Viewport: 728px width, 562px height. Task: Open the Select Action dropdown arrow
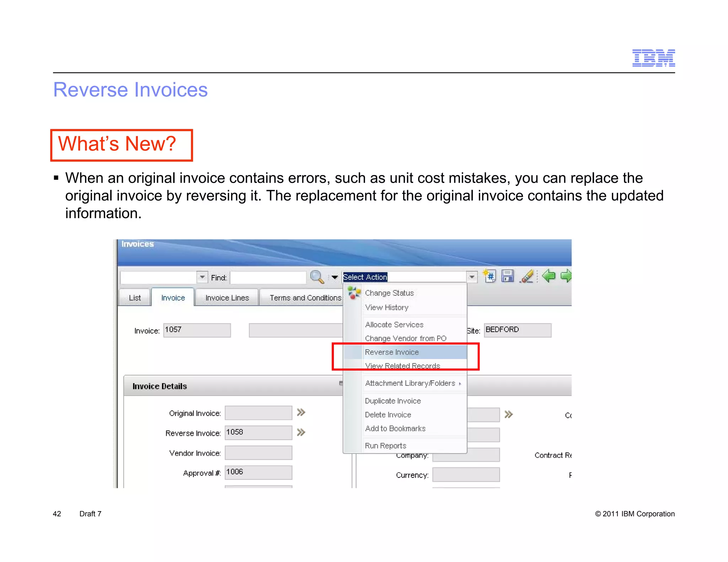(472, 277)
